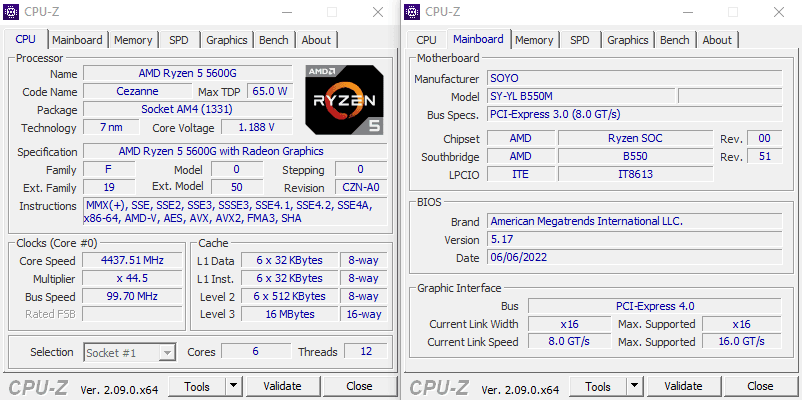This screenshot has height=400, width=802.
Task: Click the IT8613 LPCIO value
Action: 635,173
